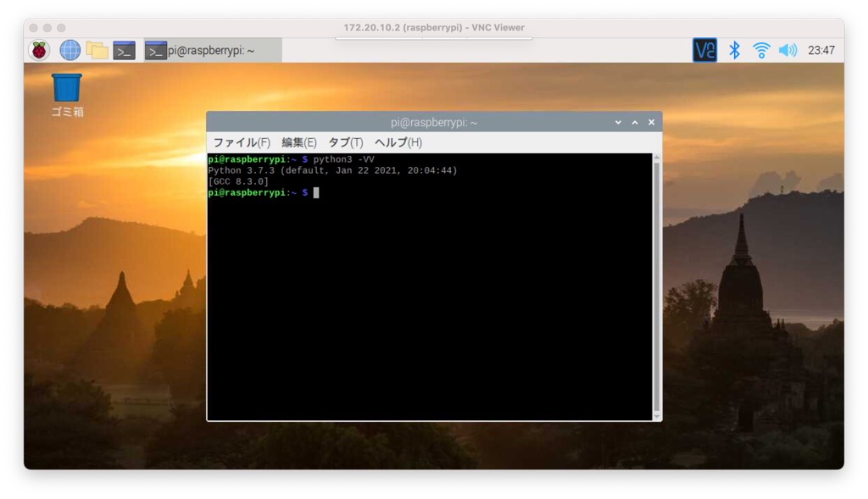Screen dimensions: 868x499
Task: Launch terminal from the taskbar launcher icon
Action: tap(125, 50)
